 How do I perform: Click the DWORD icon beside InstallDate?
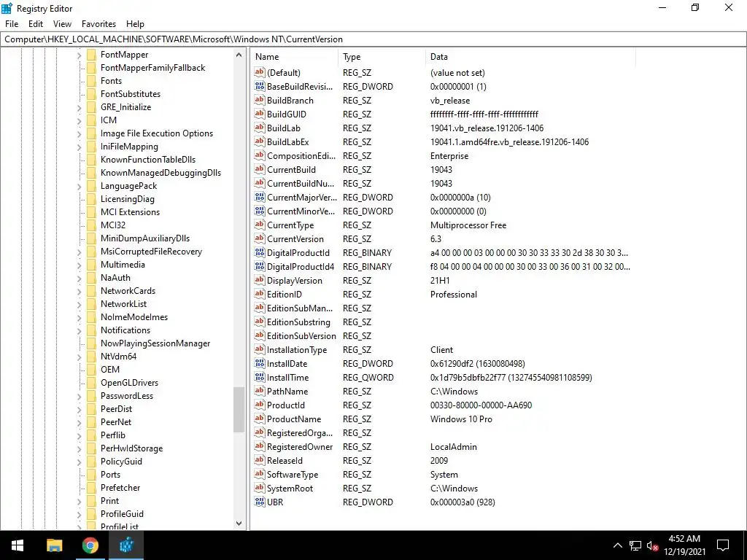click(260, 363)
